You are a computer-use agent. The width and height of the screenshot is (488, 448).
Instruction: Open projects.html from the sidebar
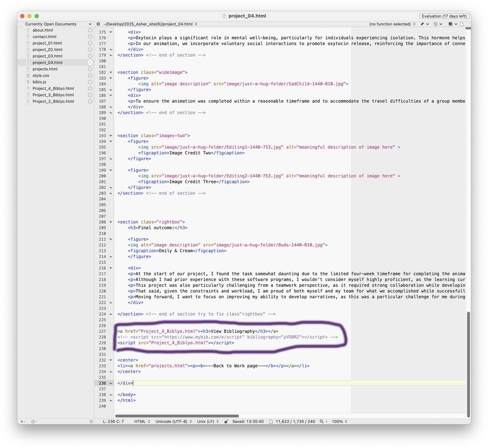(x=45, y=69)
